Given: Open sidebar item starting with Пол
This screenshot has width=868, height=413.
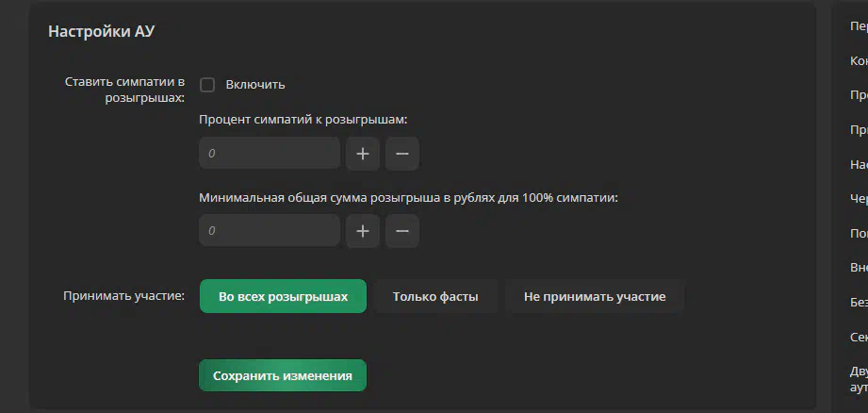Looking at the screenshot, I should pyautogui.click(x=859, y=233).
